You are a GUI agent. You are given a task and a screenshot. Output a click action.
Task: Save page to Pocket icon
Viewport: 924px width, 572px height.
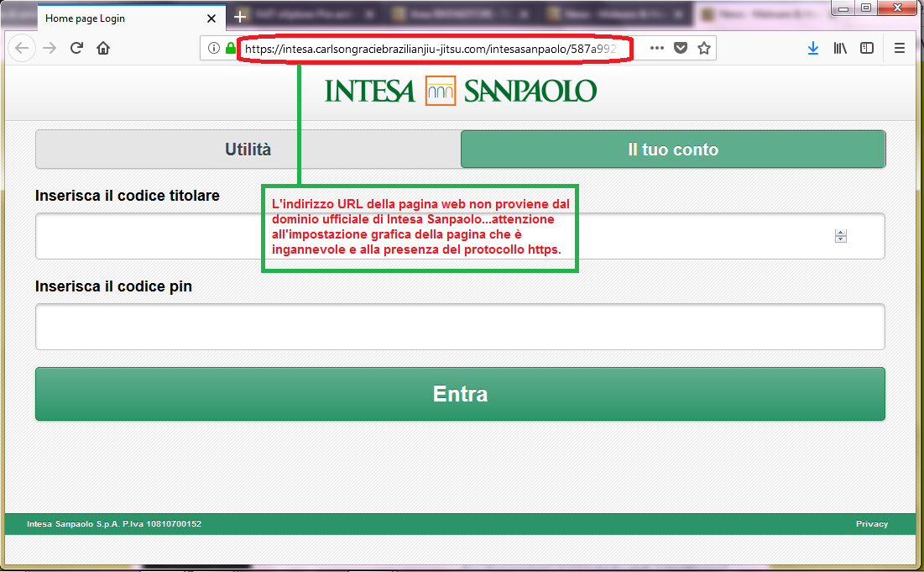(681, 49)
